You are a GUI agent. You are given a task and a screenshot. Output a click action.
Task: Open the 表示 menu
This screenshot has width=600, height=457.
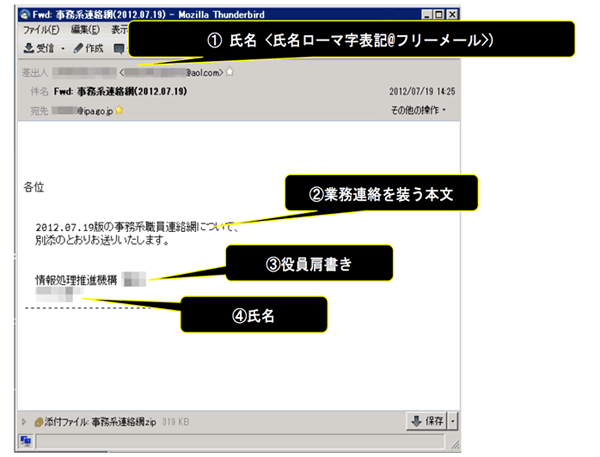(119, 29)
